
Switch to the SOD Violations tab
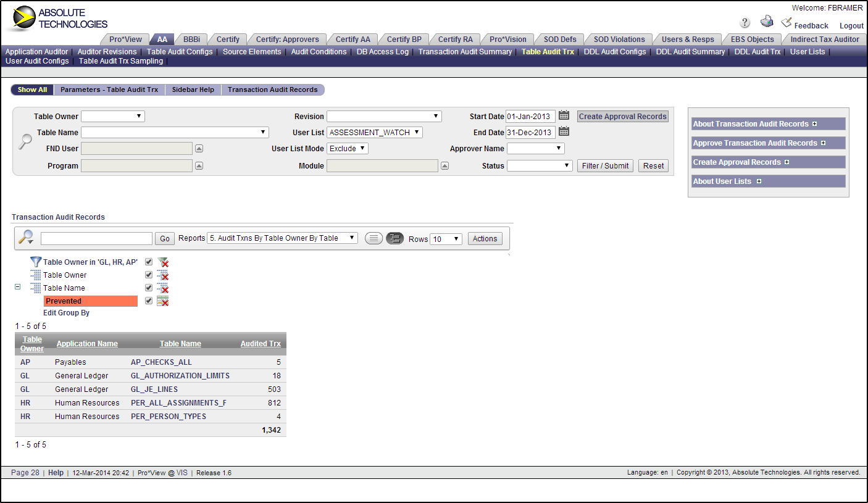(619, 39)
